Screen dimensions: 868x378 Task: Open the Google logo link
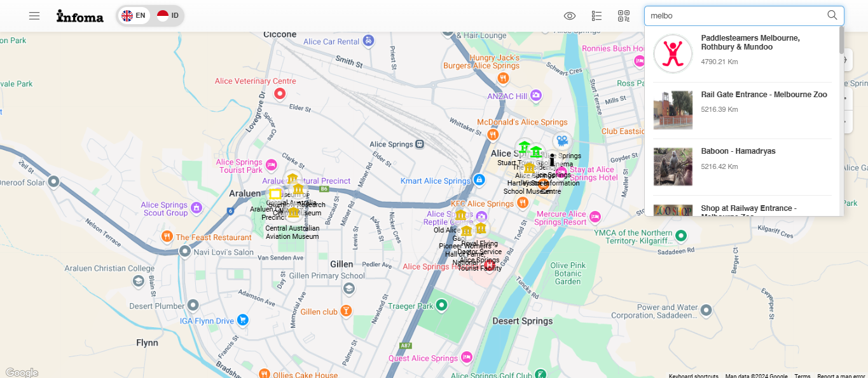tap(22, 372)
